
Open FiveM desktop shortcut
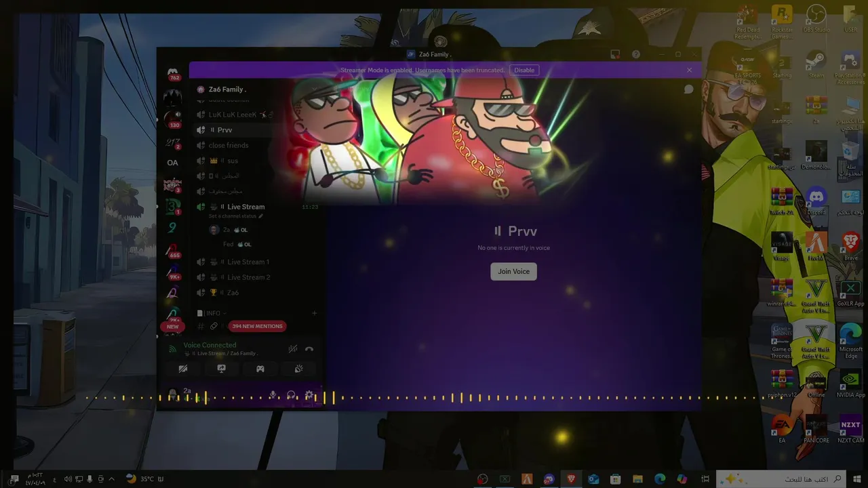click(x=816, y=247)
